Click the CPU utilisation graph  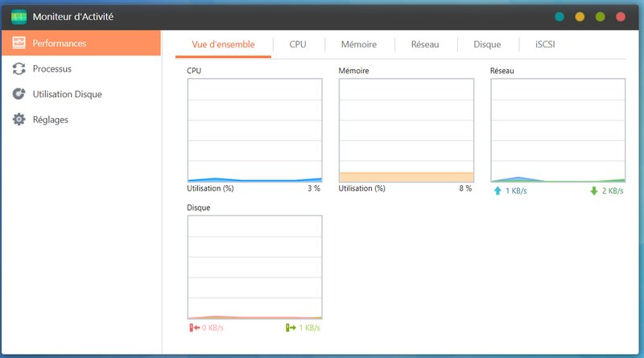click(254, 130)
